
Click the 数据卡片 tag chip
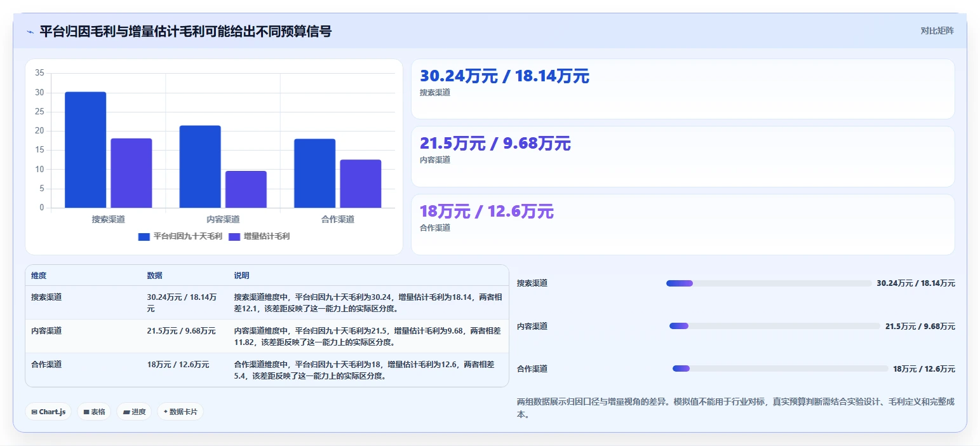[x=180, y=412]
